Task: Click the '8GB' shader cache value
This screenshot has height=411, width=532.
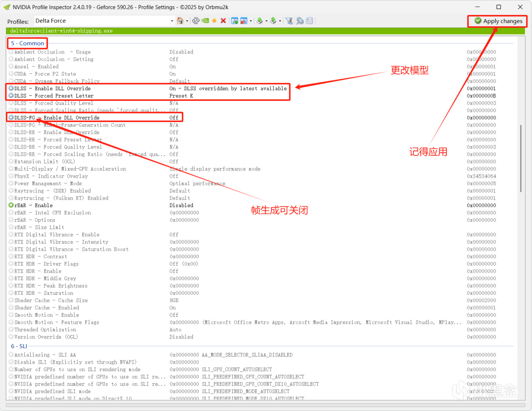Action: click(x=174, y=301)
